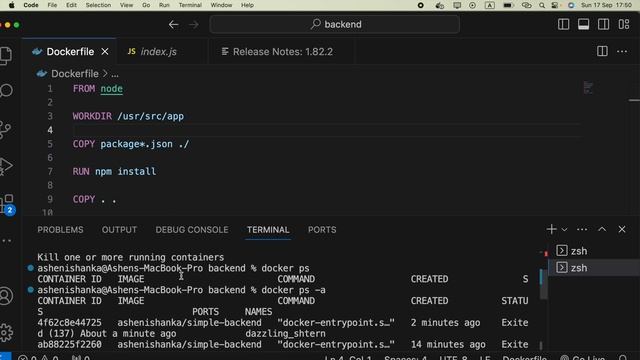Maximize the panel with the up chevron
640x360 pixels.
point(602,229)
